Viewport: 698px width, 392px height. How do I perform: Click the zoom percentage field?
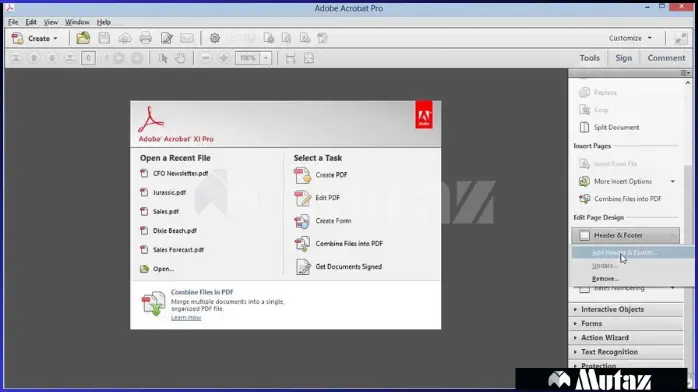pyautogui.click(x=248, y=58)
